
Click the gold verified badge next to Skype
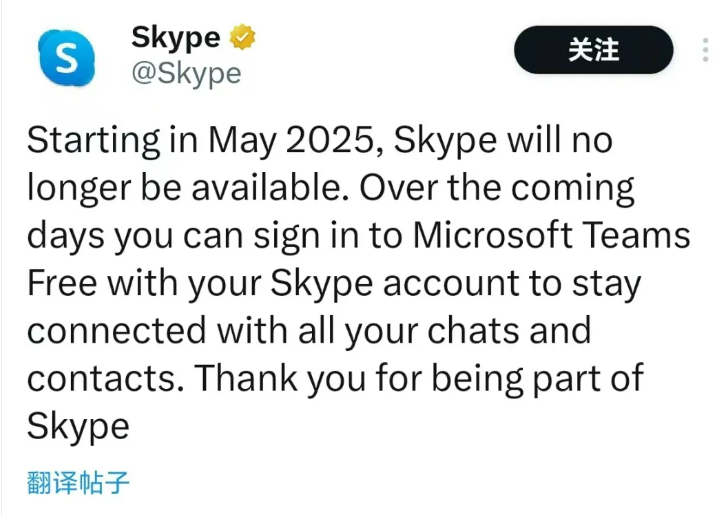pyautogui.click(x=243, y=37)
